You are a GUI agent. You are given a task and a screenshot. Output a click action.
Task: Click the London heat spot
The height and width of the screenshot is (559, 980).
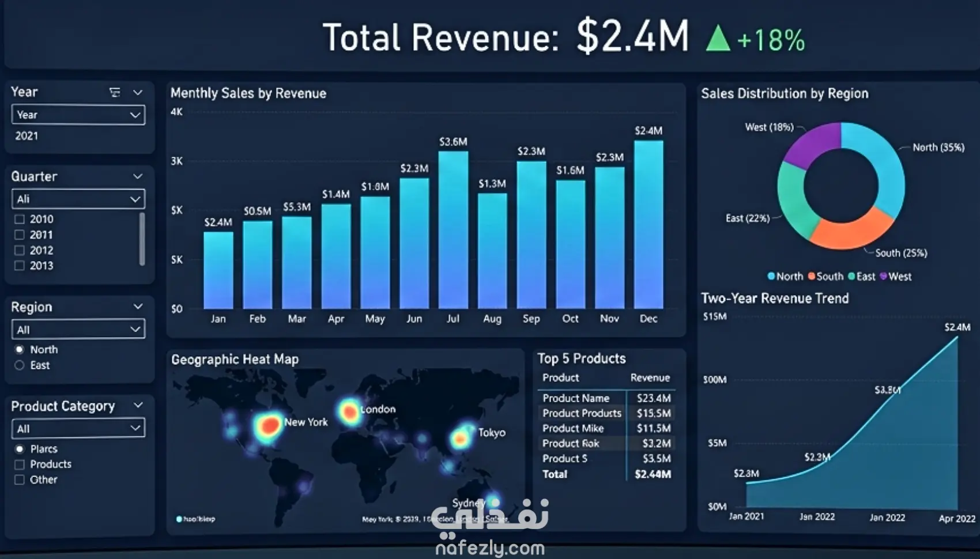coord(349,411)
